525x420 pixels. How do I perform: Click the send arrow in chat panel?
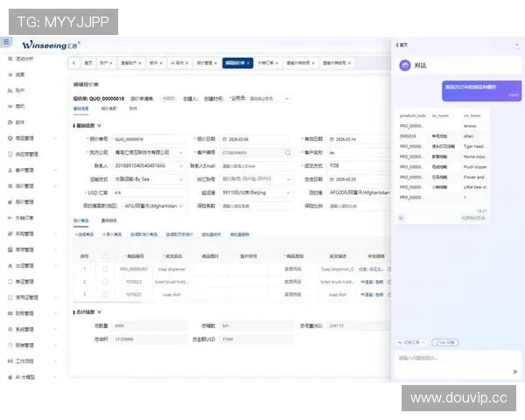pyautogui.click(x=515, y=372)
